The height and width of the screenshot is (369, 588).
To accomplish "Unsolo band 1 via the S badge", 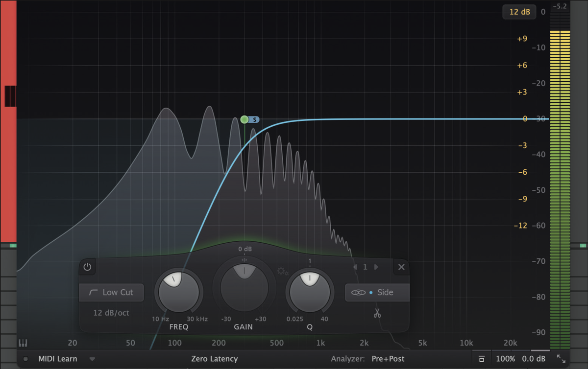I will click(x=254, y=119).
